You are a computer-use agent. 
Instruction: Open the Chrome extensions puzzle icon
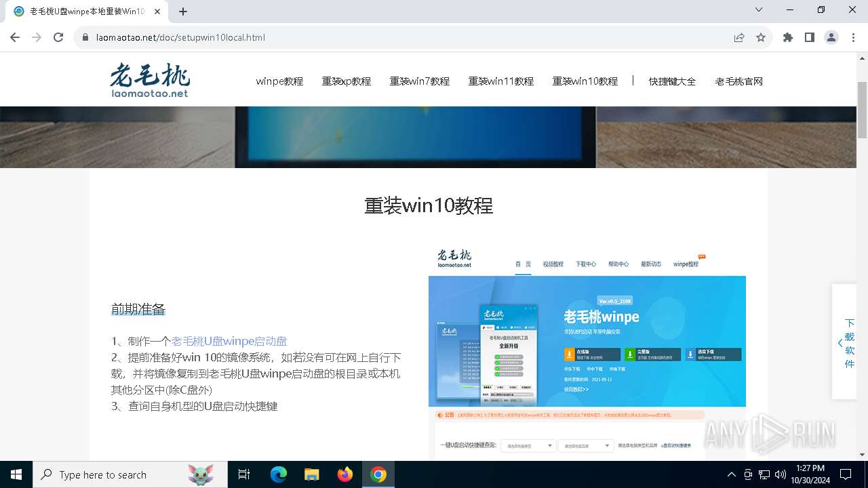pos(788,37)
